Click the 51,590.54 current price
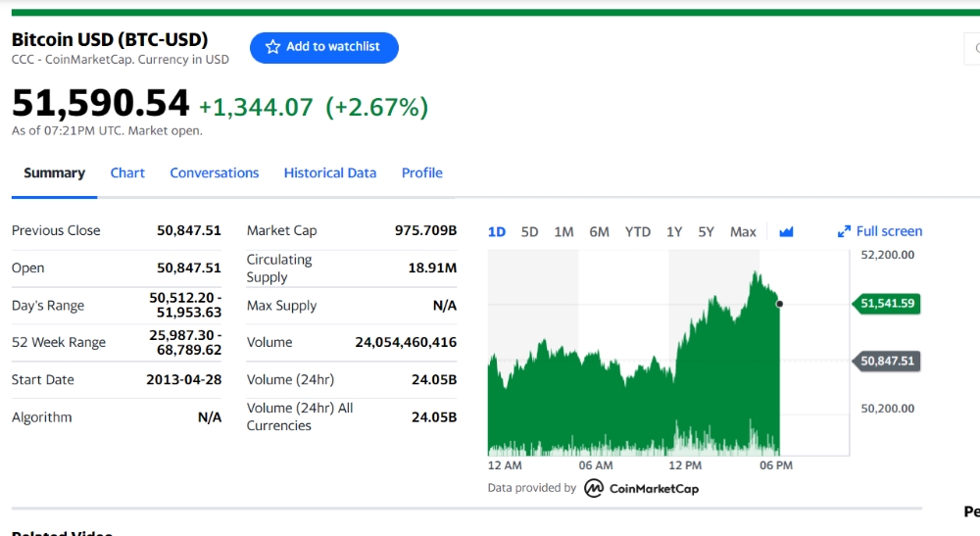The height and width of the screenshot is (536, 980). point(100,103)
